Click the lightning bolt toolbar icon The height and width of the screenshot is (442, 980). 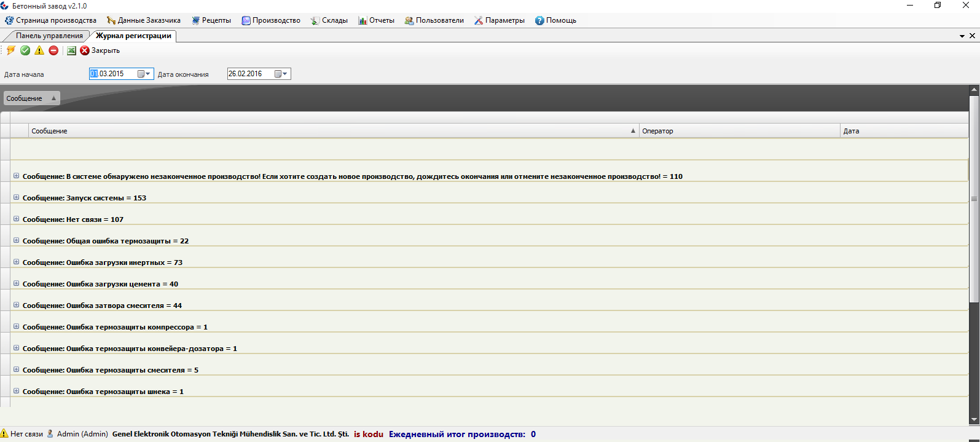(x=11, y=50)
